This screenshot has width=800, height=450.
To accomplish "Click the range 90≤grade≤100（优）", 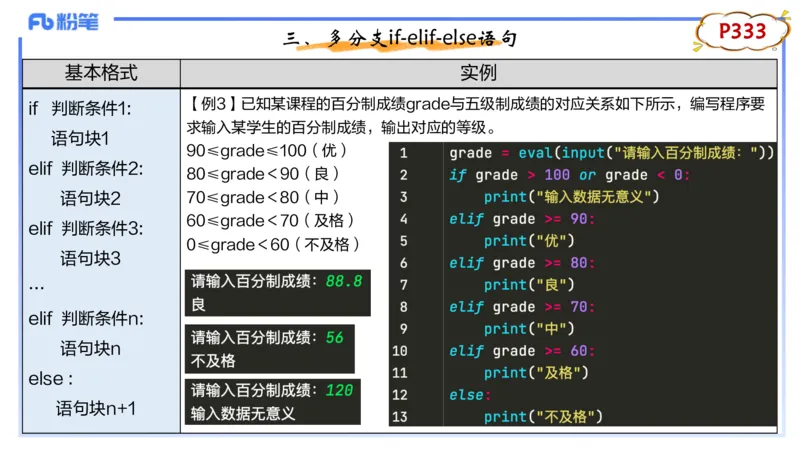I will (267, 151).
